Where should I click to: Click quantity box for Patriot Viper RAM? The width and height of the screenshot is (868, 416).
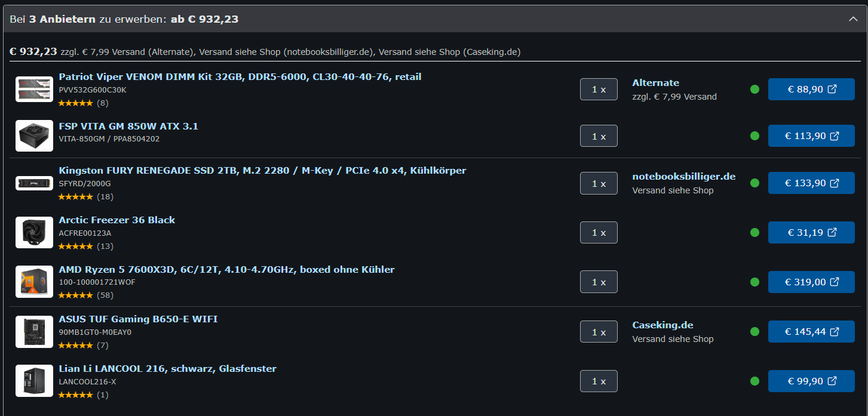599,90
